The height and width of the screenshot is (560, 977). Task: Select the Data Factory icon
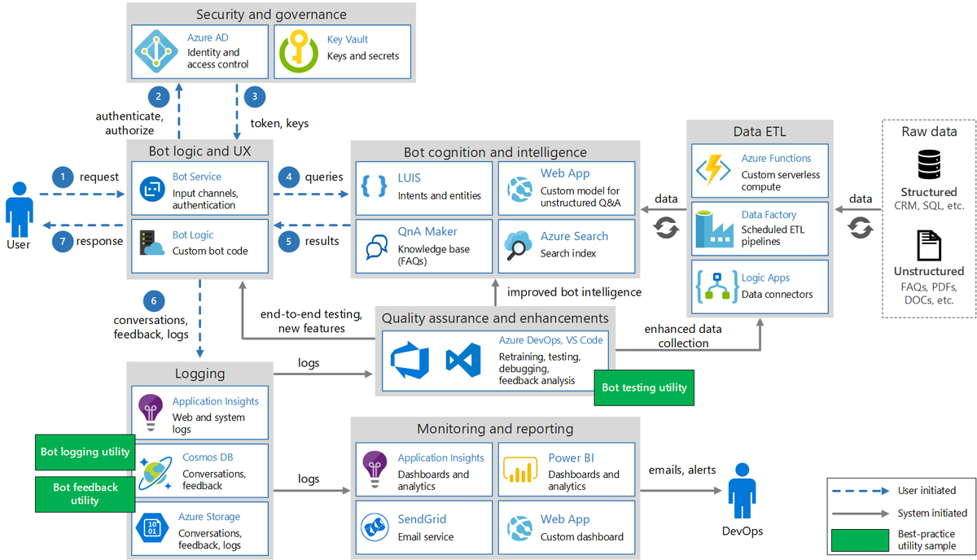[x=714, y=229]
